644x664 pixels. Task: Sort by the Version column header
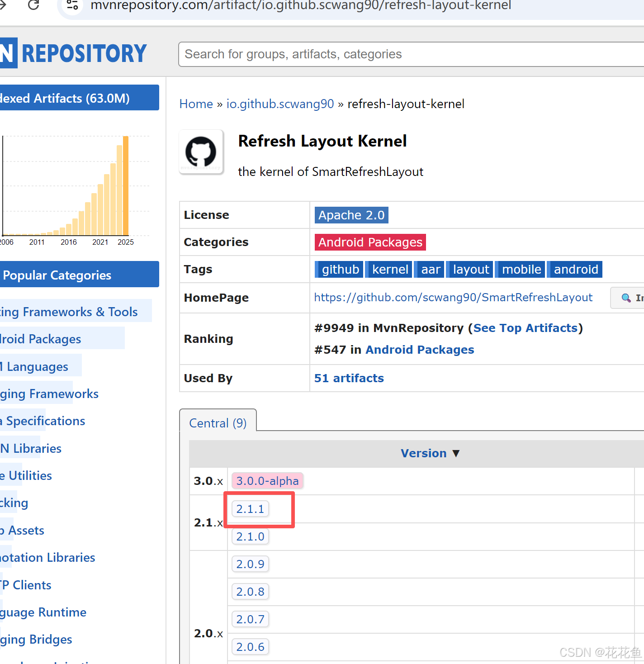(430, 453)
